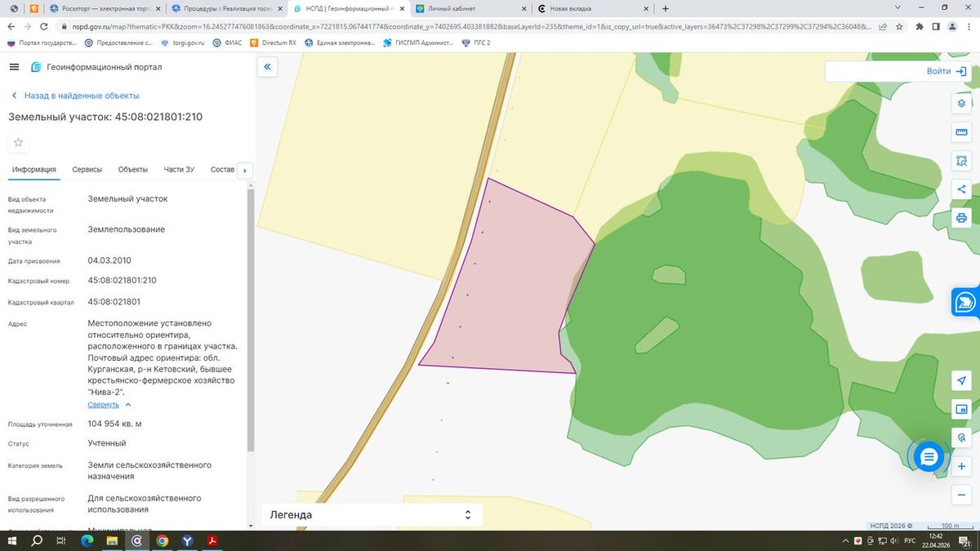Share the current map view
The height and width of the screenshot is (551, 980).
[961, 189]
